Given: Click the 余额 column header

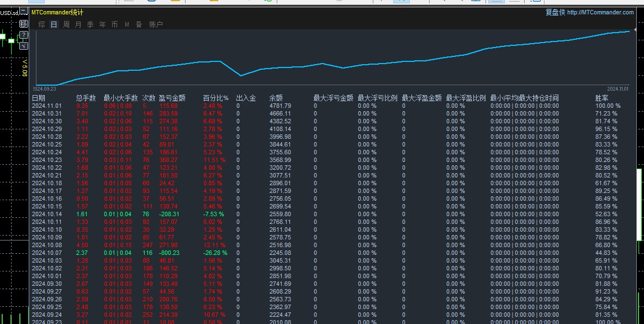Looking at the screenshot, I should pos(276,98).
